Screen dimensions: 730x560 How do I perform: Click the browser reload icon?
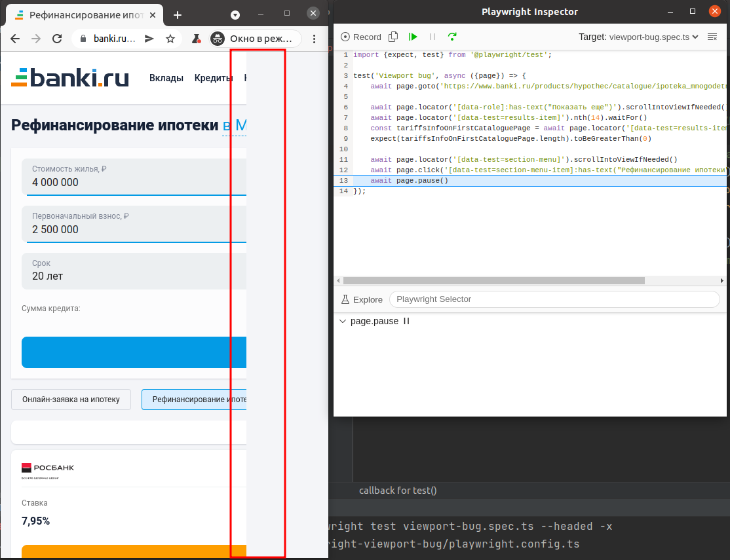(x=56, y=39)
